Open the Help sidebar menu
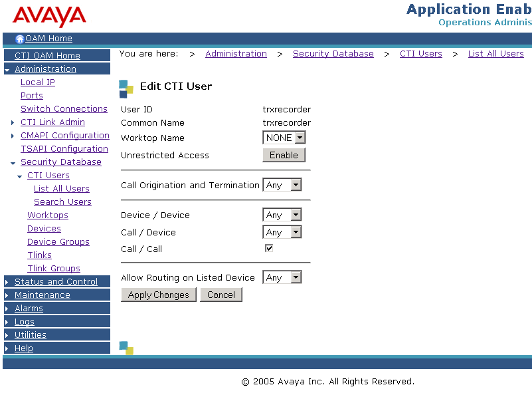This screenshot has width=532, height=399. click(x=24, y=348)
